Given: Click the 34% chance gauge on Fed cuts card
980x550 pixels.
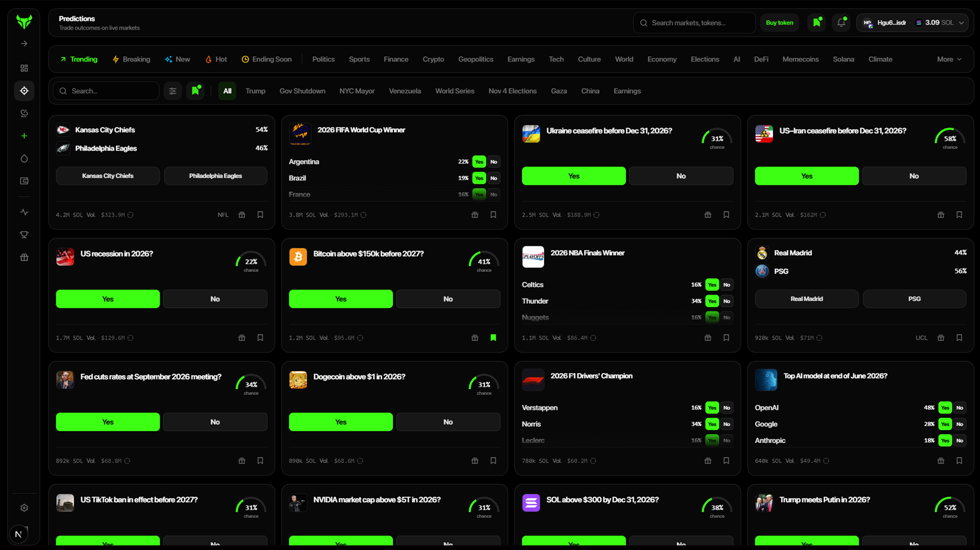Looking at the screenshot, I should pyautogui.click(x=251, y=385).
